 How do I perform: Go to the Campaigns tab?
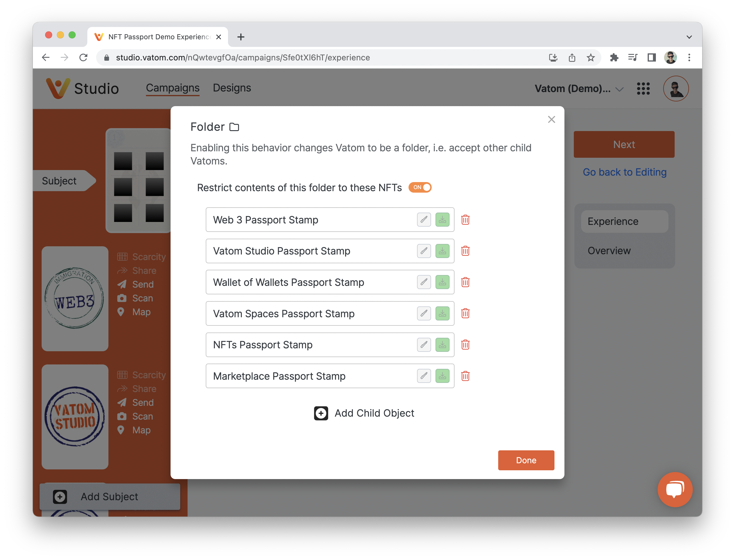[173, 88]
